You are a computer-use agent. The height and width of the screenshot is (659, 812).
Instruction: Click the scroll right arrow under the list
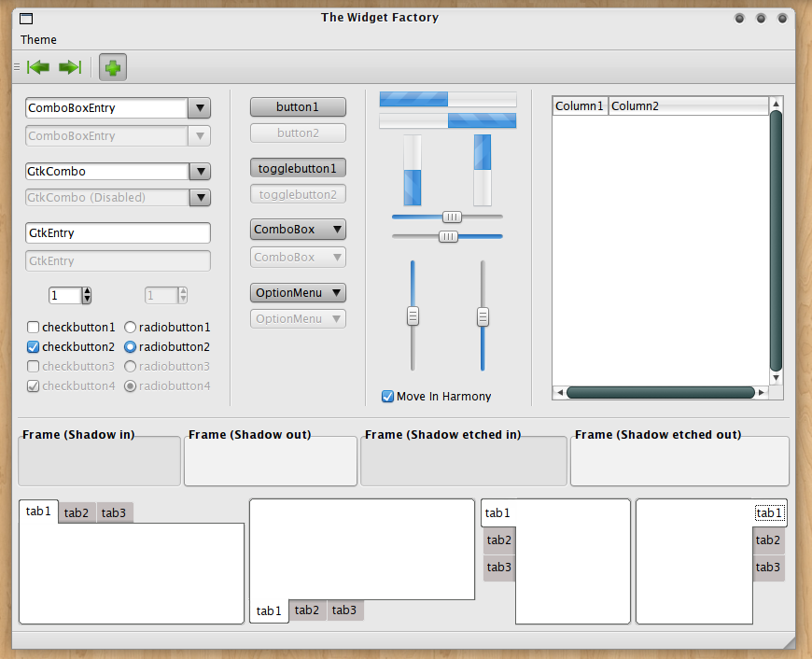[x=762, y=392]
